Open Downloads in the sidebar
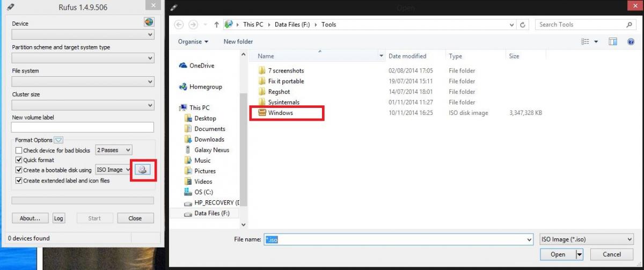 click(x=204, y=140)
